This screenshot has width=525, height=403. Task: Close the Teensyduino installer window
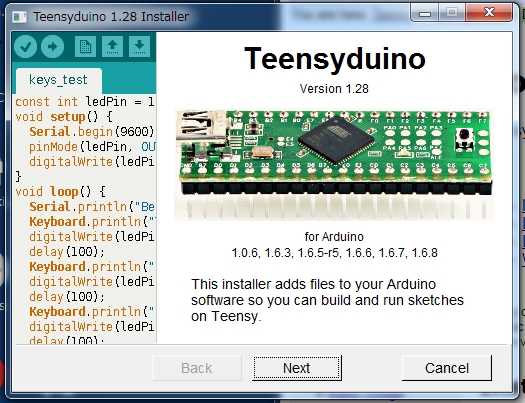click(x=489, y=13)
